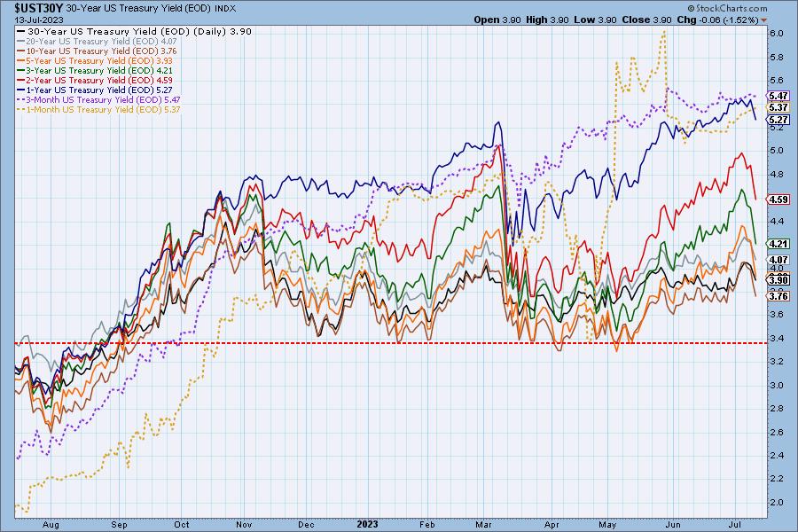Click the Jun label on the time axis
798x532 pixels.
(673, 525)
